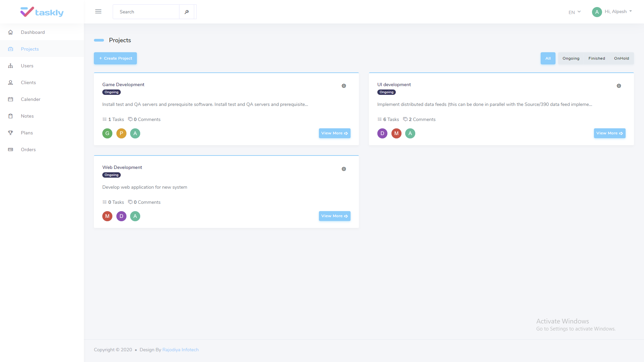Image resolution: width=644 pixels, height=362 pixels.
Task: Click the Calender icon in sidebar
Action: [x=11, y=99]
